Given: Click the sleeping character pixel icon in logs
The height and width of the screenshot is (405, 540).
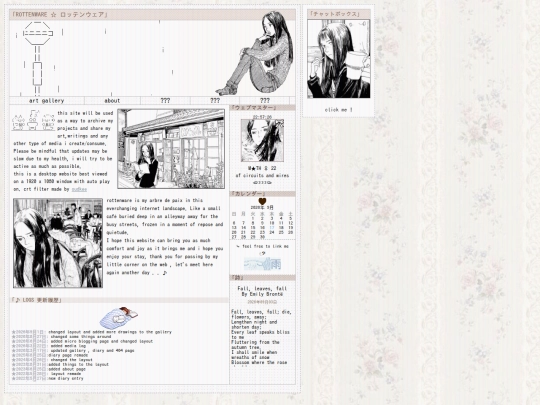Looking at the screenshot, I should point(118,318).
